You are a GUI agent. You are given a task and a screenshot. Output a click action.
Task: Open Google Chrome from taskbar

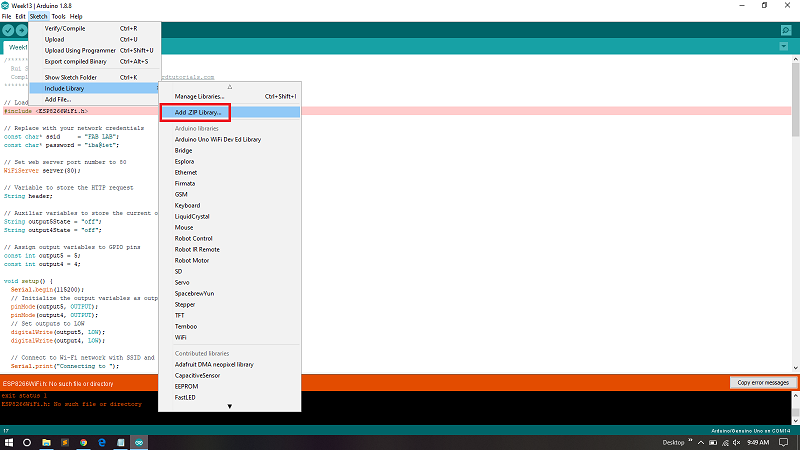tap(83, 442)
